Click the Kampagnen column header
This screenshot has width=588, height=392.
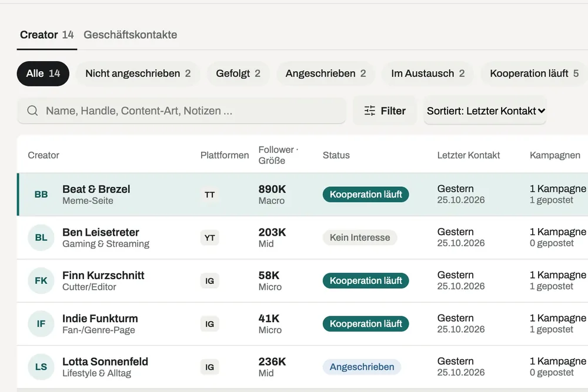pos(555,155)
